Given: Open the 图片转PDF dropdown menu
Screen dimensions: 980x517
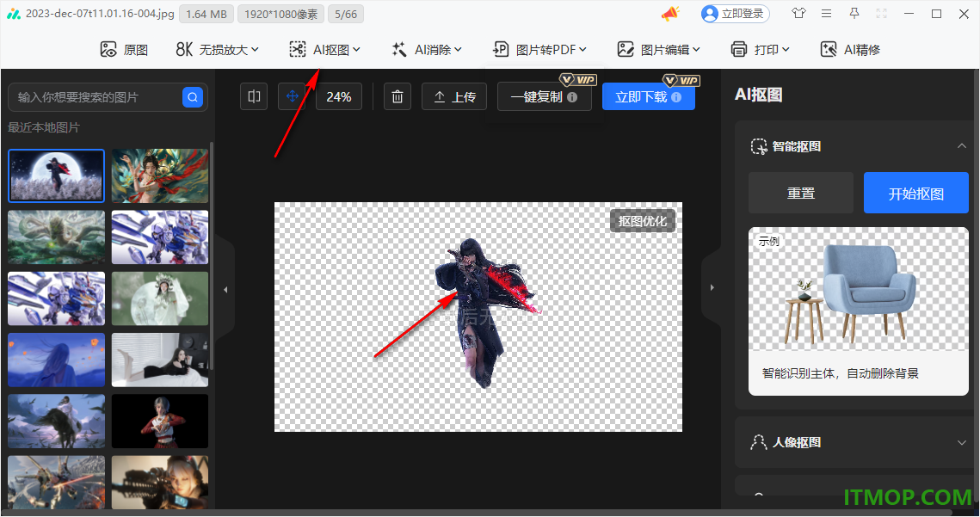Looking at the screenshot, I should click(x=539, y=49).
